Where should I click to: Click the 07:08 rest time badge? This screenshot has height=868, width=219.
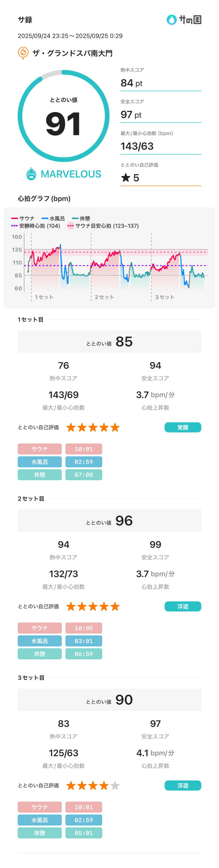pyautogui.click(x=83, y=474)
